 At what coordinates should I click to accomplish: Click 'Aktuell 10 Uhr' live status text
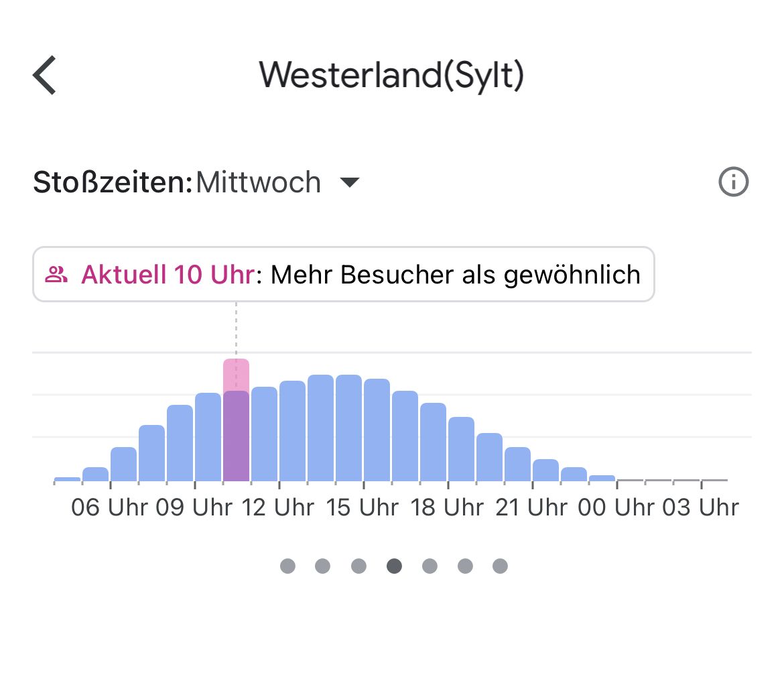[x=168, y=275]
